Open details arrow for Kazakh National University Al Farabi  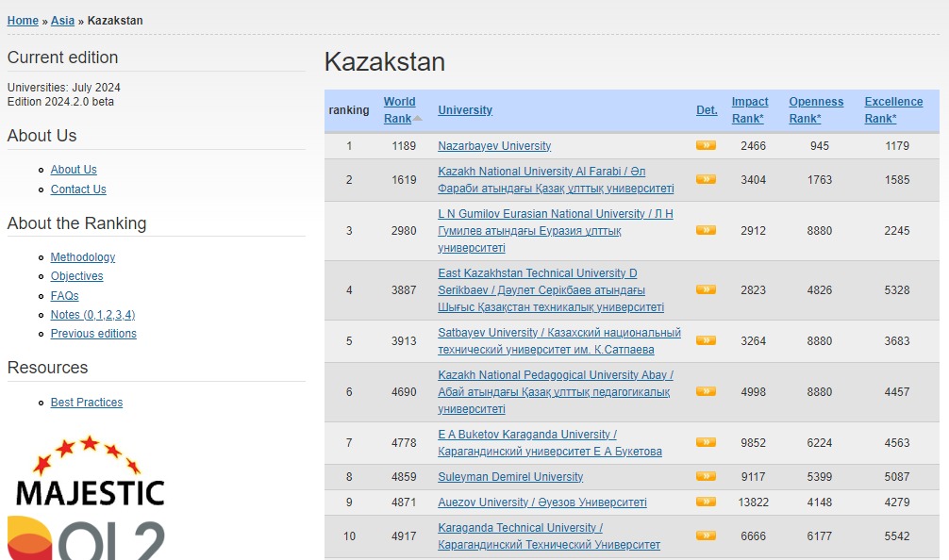pyautogui.click(x=706, y=179)
